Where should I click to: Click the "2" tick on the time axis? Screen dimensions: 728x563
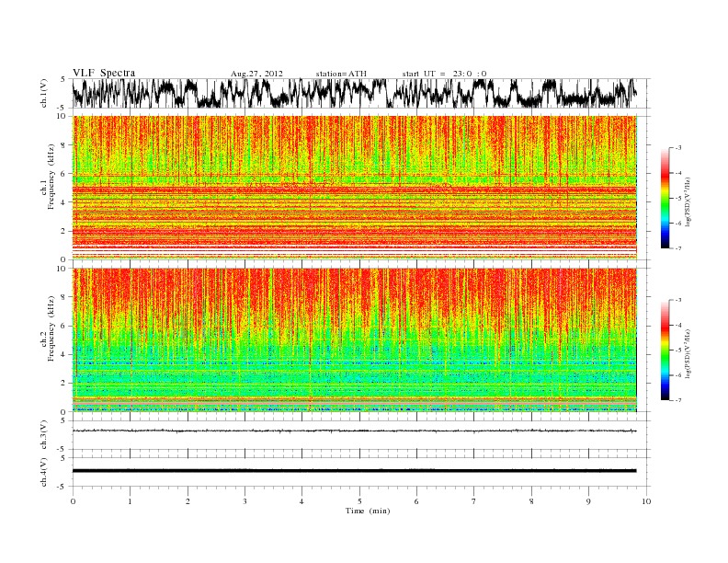coord(188,501)
